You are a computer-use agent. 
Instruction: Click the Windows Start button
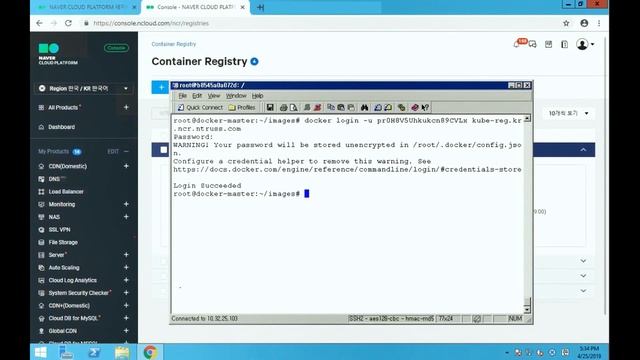coord(41,352)
